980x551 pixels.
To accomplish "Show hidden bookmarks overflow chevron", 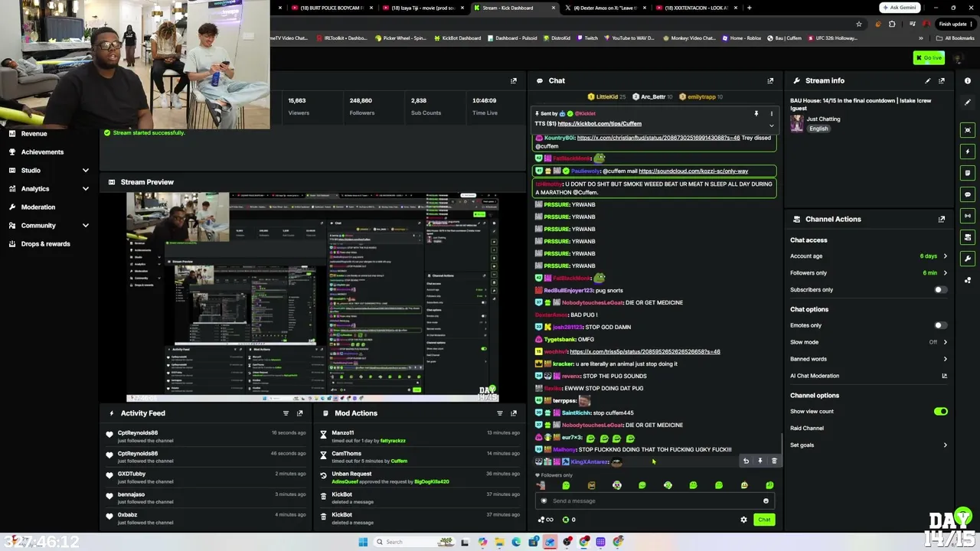I will (x=921, y=38).
